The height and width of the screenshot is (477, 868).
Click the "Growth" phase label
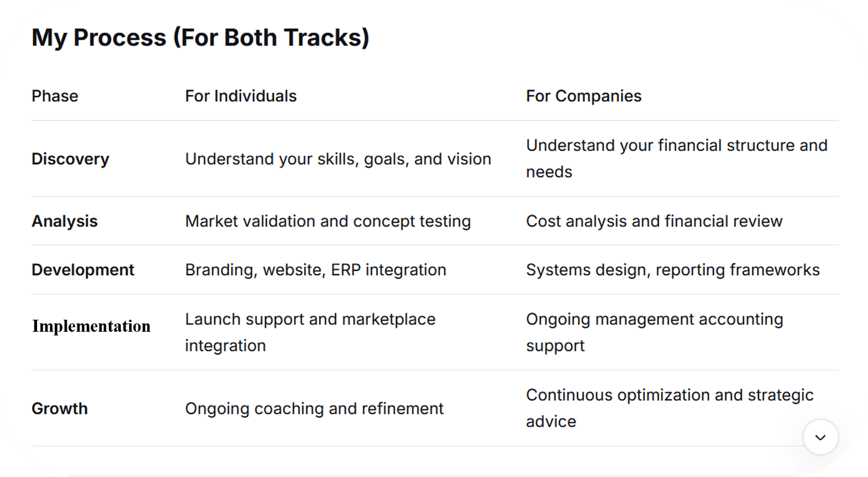(60, 409)
